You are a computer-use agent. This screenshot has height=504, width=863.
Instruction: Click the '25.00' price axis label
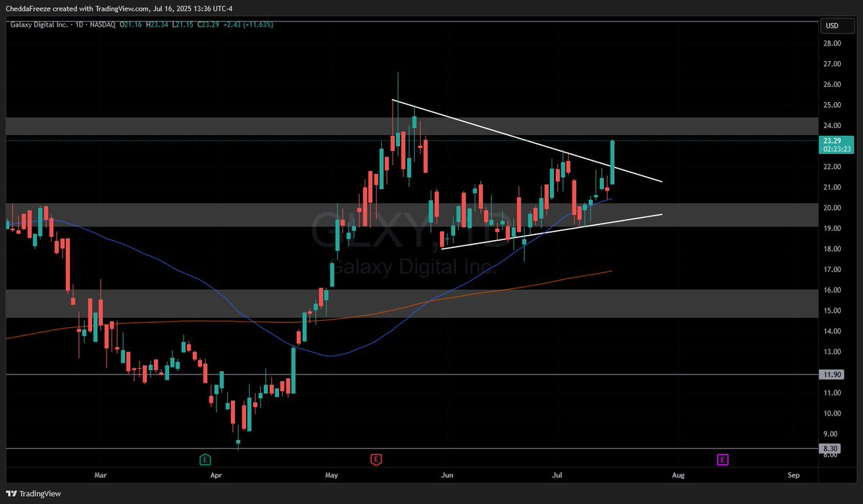(x=832, y=105)
